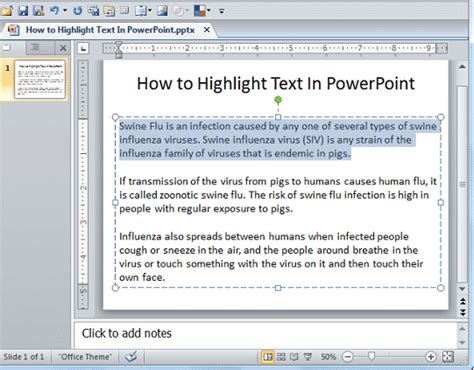Click to add notes field

point(265,334)
